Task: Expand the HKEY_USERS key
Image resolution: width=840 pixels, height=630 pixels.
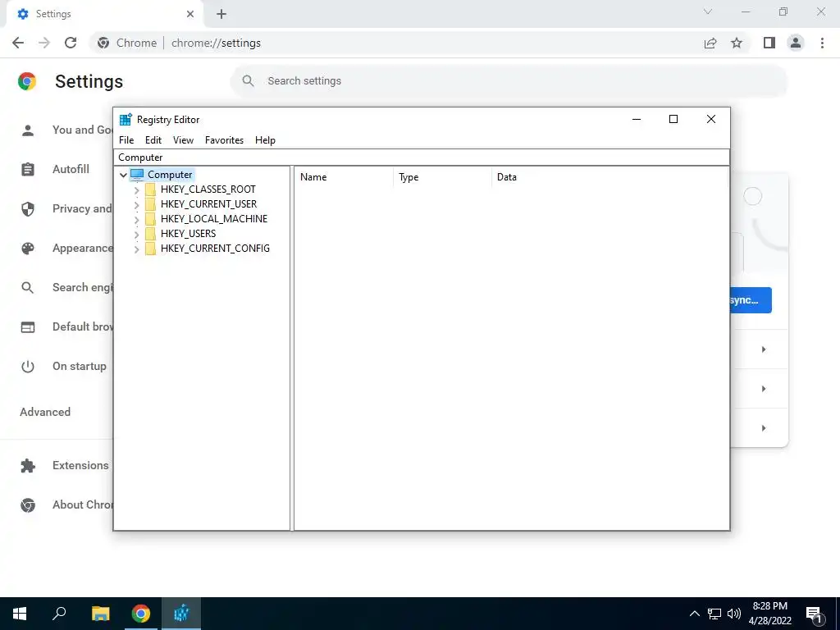Action: coord(137,234)
